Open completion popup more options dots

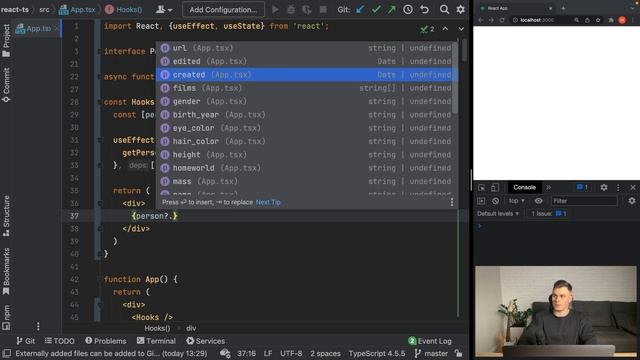451,202
